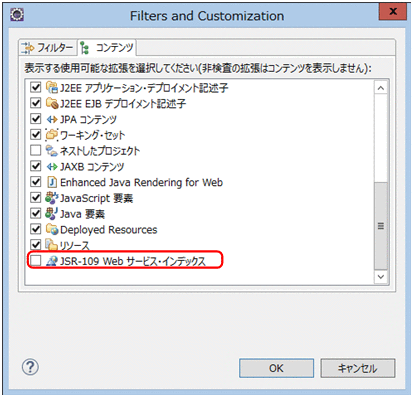This screenshot has height=399, width=415.
Task: Click the JAXB コンテンツ arrow icon
Action: [52, 166]
